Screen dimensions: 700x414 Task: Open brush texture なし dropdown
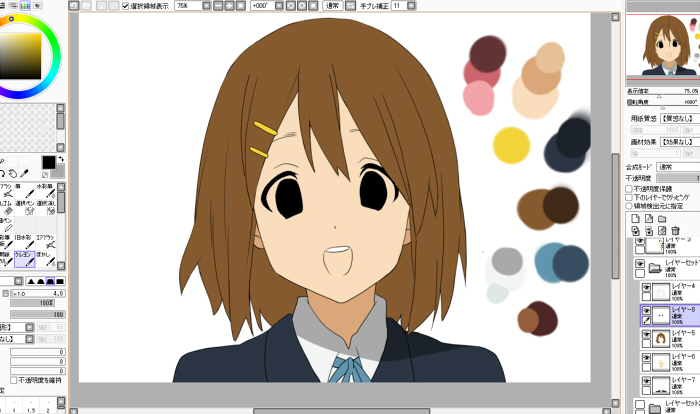tap(29, 339)
